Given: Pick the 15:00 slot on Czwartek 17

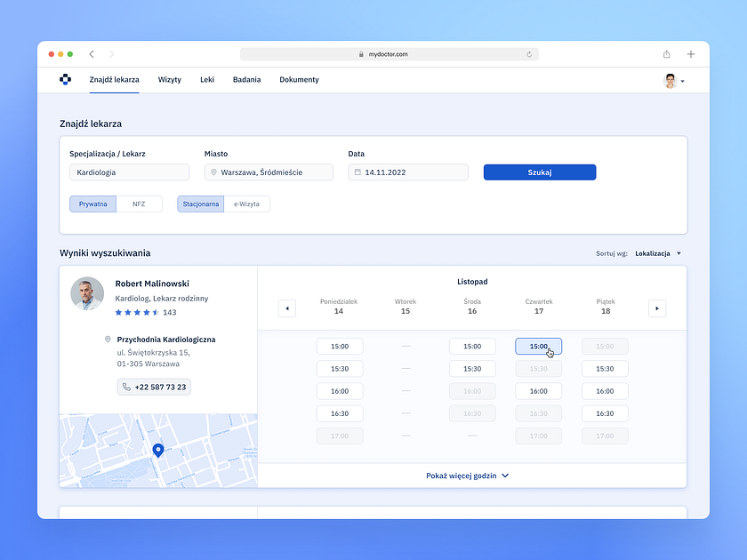Looking at the screenshot, I should tap(538, 347).
